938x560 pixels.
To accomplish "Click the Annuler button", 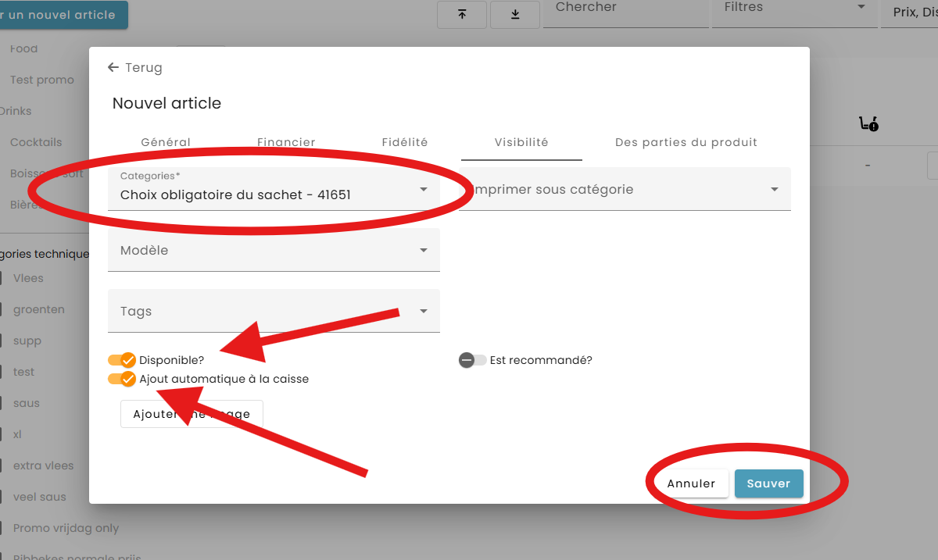I will coord(691,483).
